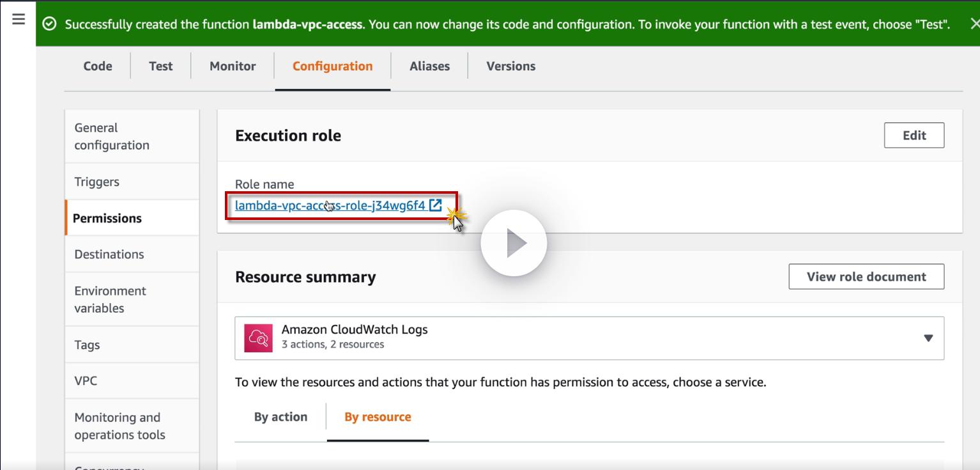Dismiss the green success banner
Viewport: 980px width, 470px height.
974,24
